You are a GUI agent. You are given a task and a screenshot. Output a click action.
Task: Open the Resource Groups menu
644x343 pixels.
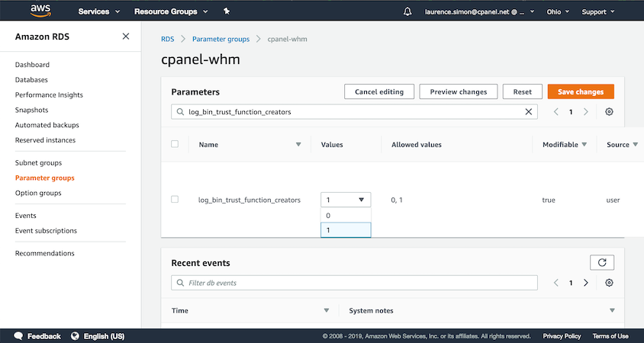(171, 12)
